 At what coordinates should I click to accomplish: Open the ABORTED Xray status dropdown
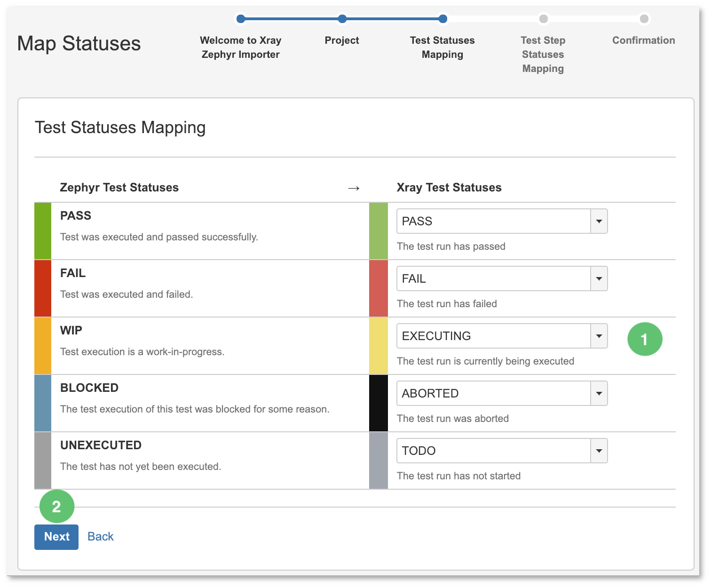(502, 393)
